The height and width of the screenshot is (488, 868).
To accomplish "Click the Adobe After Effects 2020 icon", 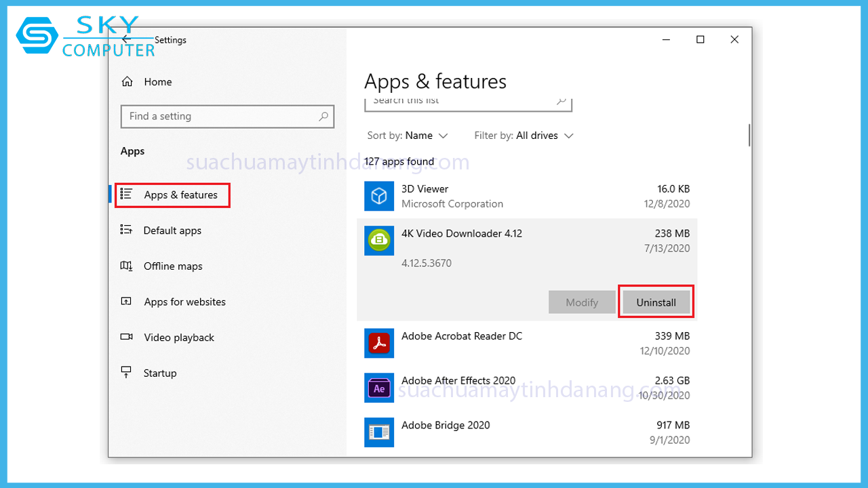I will (x=378, y=388).
